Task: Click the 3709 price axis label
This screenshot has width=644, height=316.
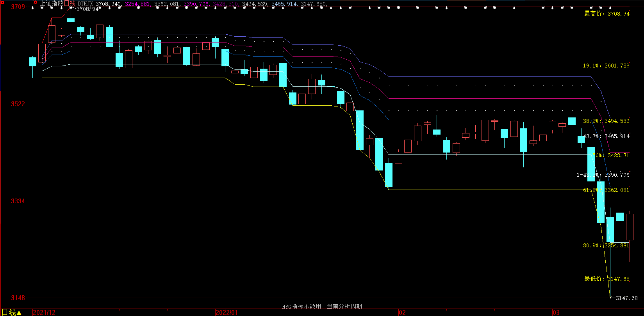Action: point(18,7)
